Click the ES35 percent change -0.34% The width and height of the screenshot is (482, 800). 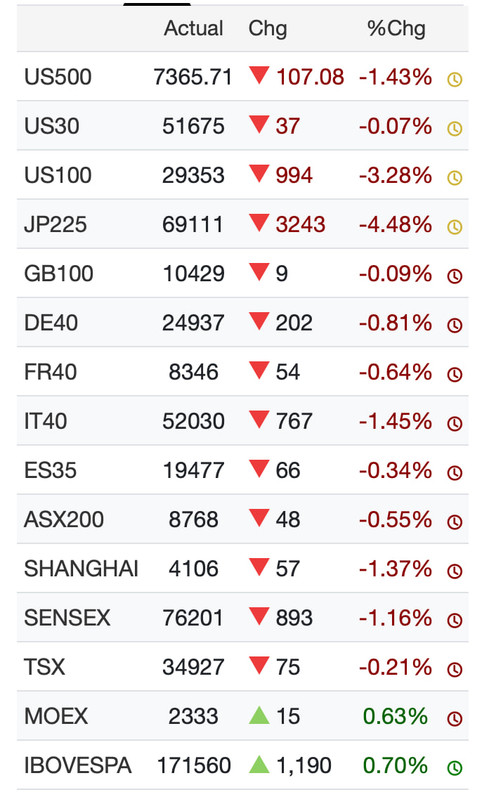pos(396,470)
